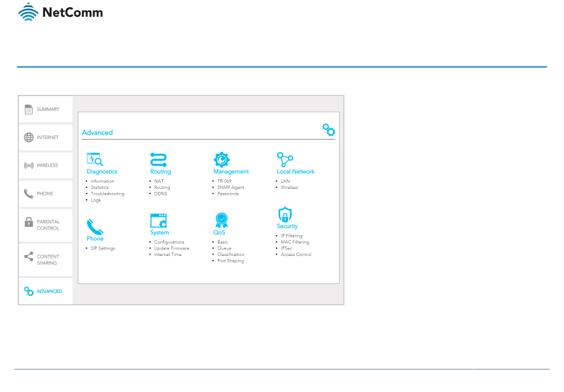564x392 pixels.
Task: Open the Summary sidebar tab
Action: pos(45,109)
